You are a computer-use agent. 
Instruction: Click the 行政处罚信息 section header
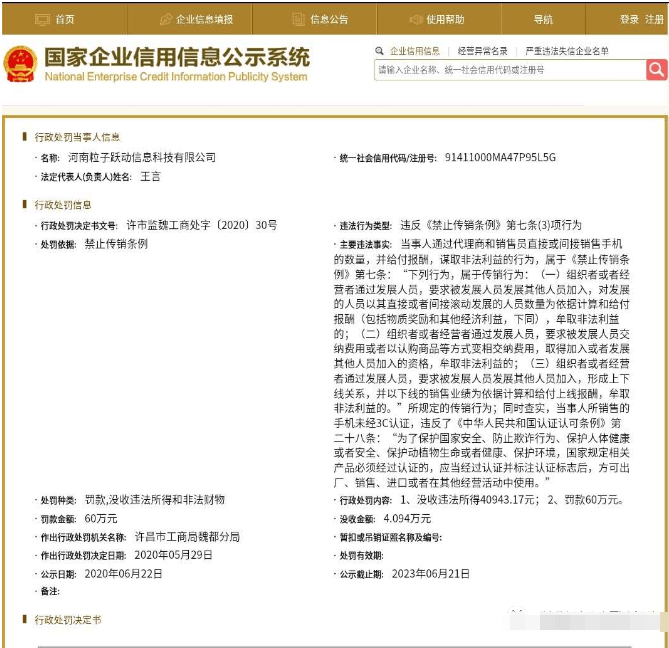tap(64, 205)
